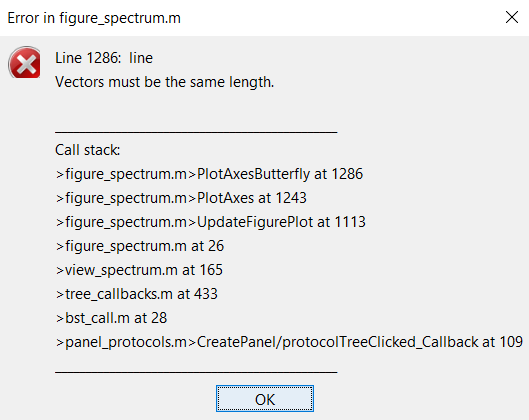Click the dialog title 'Error in figure_spectrum.m'
This screenshot has width=529, height=420.
pos(94,18)
